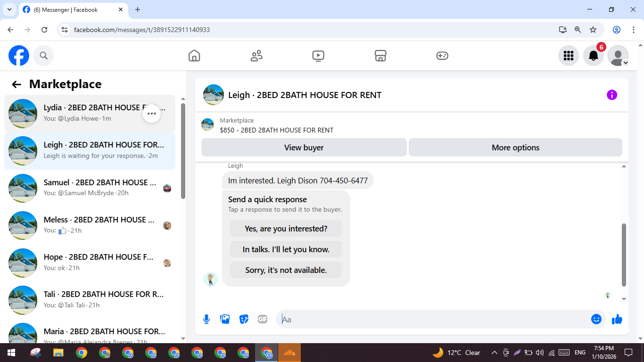This screenshot has height=362, width=644.
Task: Click the chat scroll-down arrow
Action: (x=624, y=299)
